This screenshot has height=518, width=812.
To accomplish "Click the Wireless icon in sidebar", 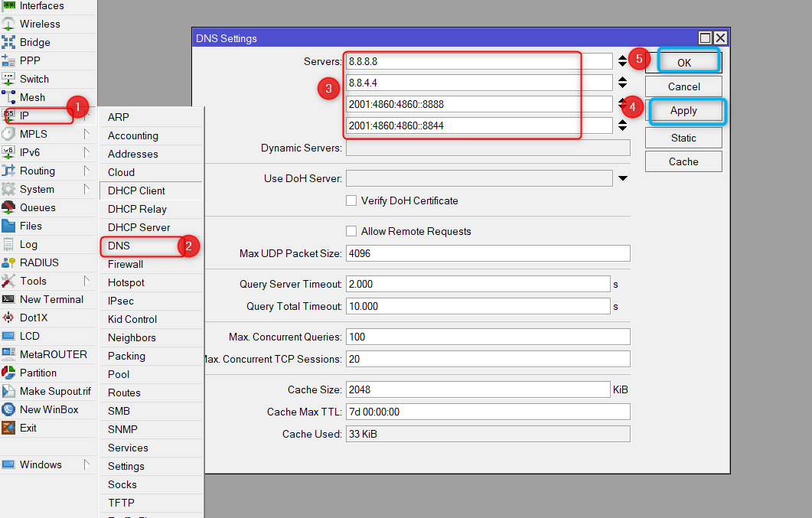I will click(x=8, y=24).
